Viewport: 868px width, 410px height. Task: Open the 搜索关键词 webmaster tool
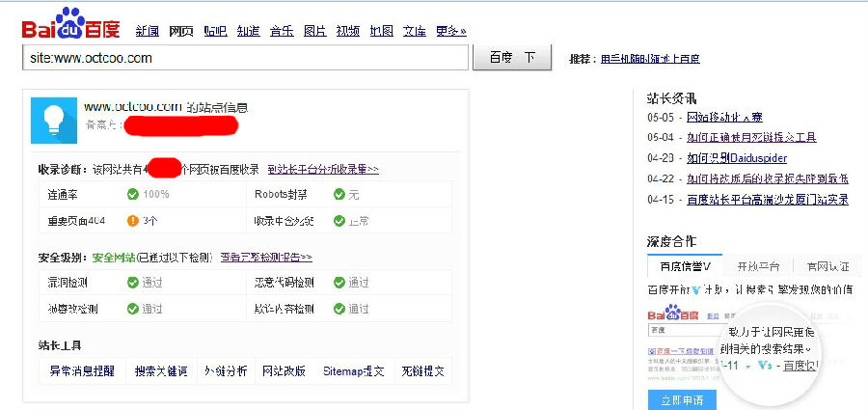click(x=161, y=371)
